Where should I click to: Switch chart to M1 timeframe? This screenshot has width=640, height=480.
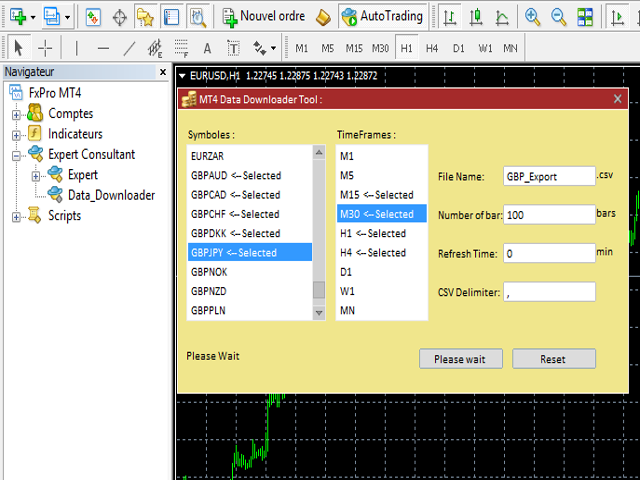click(302, 48)
